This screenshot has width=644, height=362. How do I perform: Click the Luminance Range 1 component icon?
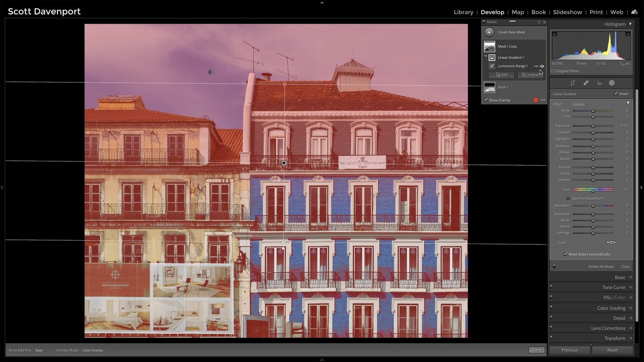pyautogui.click(x=492, y=66)
